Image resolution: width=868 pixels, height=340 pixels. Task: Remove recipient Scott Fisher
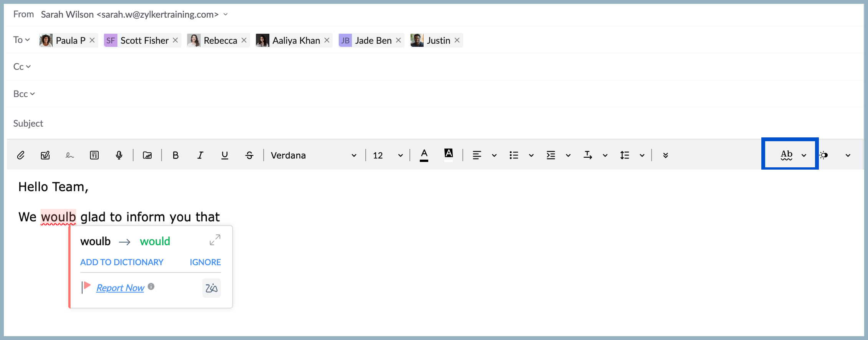click(175, 40)
